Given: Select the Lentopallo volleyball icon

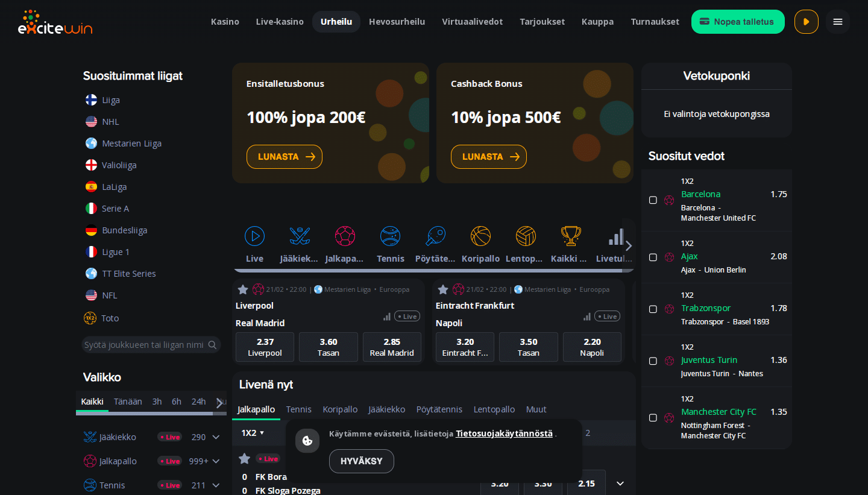Looking at the screenshot, I should coord(526,236).
